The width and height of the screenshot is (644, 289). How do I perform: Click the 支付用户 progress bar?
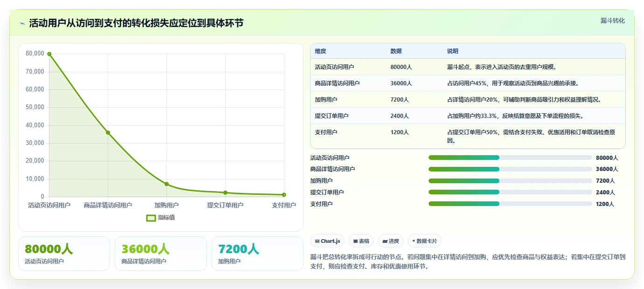[x=510, y=204]
